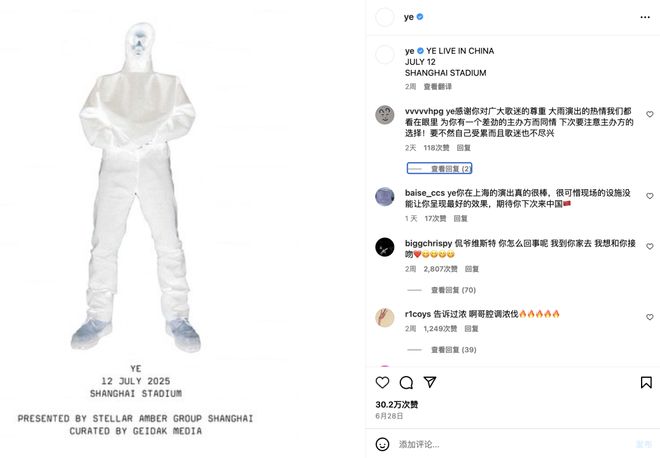Like the post with the heart icon
660x458 pixels.
coord(382,382)
